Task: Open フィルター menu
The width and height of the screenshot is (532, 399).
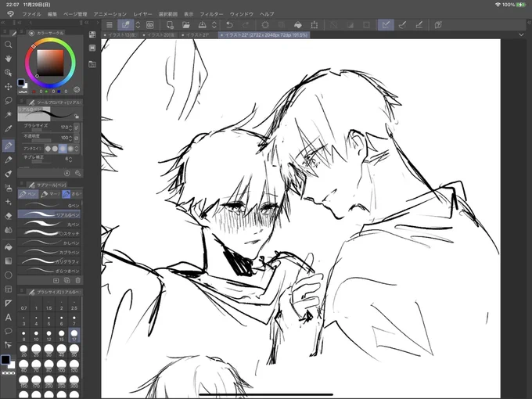Action: [211, 14]
